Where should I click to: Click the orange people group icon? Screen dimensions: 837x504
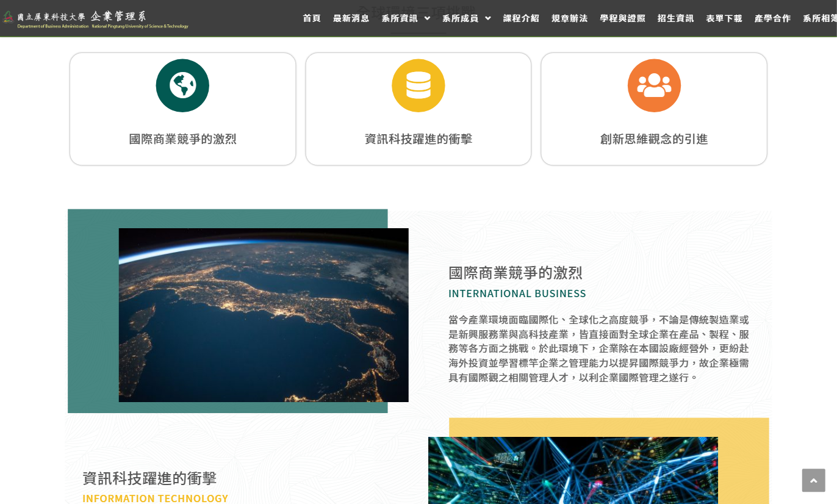point(654,85)
